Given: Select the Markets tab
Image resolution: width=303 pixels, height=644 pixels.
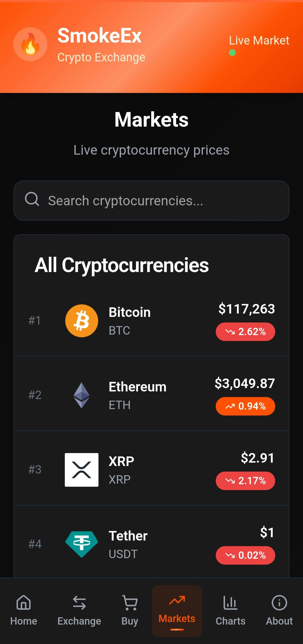Looking at the screenshot, I should point(177,611).
